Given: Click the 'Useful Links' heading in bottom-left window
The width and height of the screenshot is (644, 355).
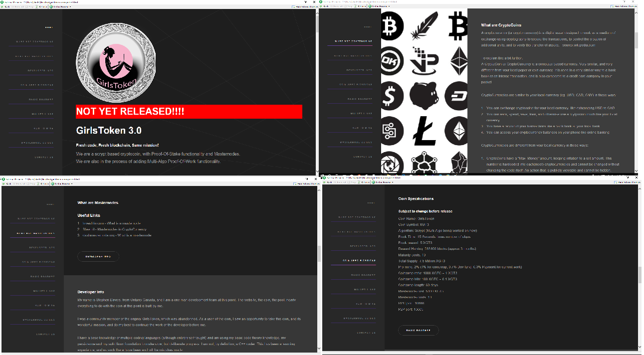Looking at the screenshot, I should (x=89, y=215).
